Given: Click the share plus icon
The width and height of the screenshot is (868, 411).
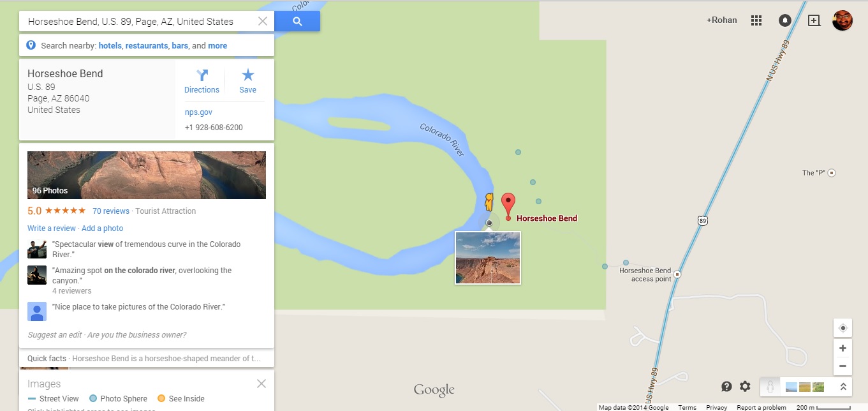Looking at the screenshot, I should coord(814,20).
